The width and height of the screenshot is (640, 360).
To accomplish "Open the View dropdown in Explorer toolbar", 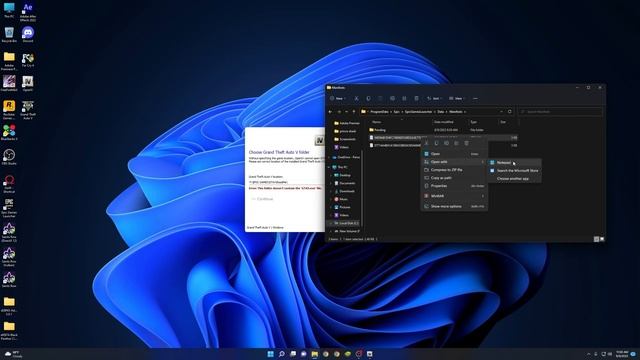I will [x=457, y=98].
